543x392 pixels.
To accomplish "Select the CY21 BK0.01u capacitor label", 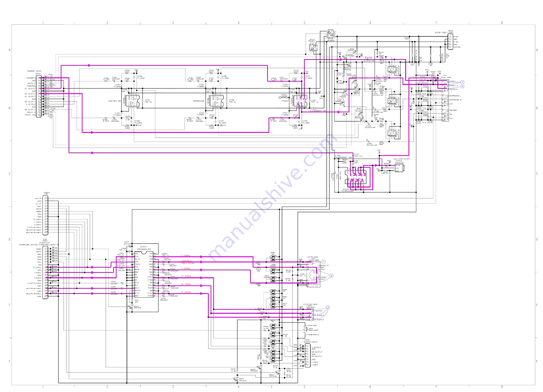I will point(358,155).
